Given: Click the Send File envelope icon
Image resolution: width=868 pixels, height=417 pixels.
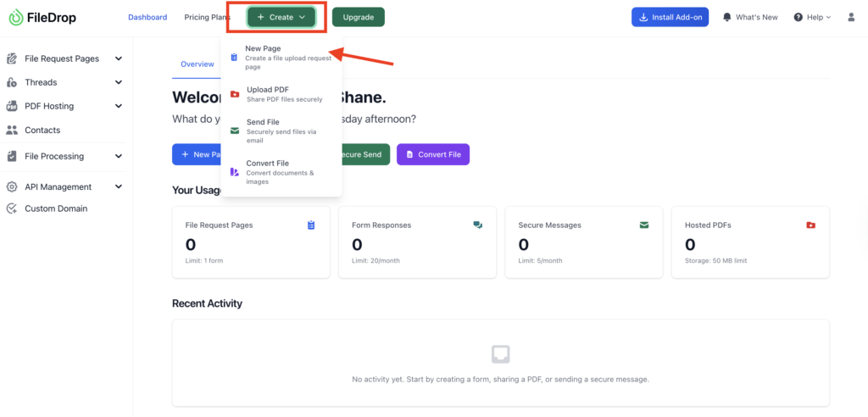Looking at the screenshot, I should pyautogui.click(x=235, y=131).
